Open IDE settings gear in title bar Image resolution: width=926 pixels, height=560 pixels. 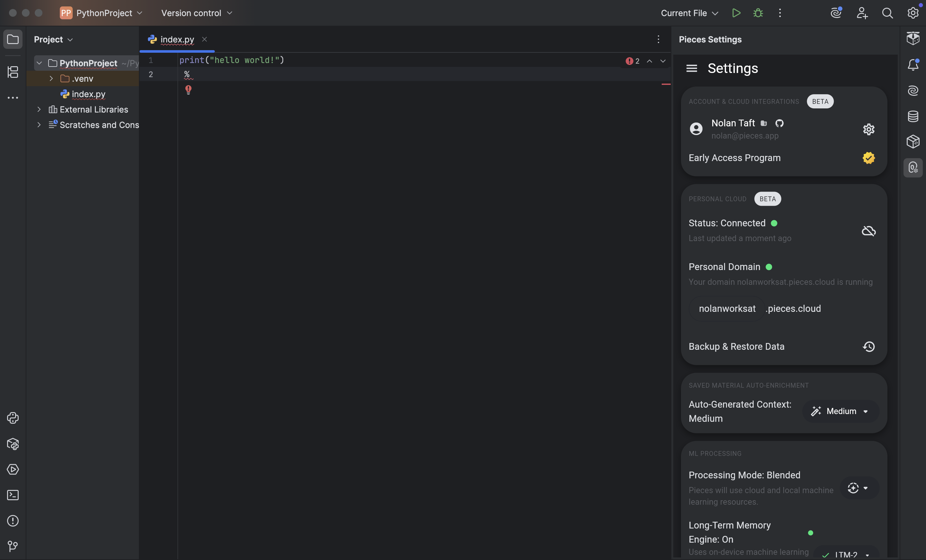click(x=913, y=13)
